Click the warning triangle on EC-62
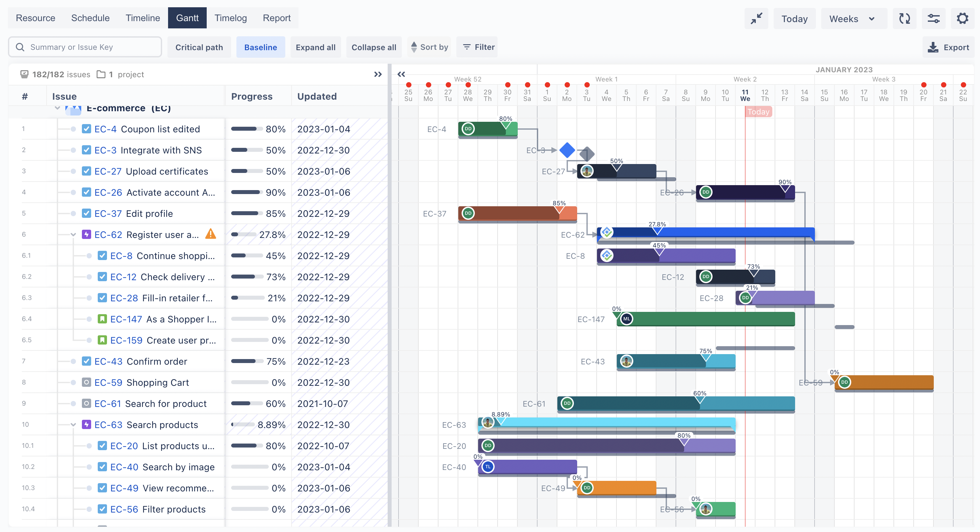This screenshot has height=532, width=980. pyautogui.click(x=210, y=234)
